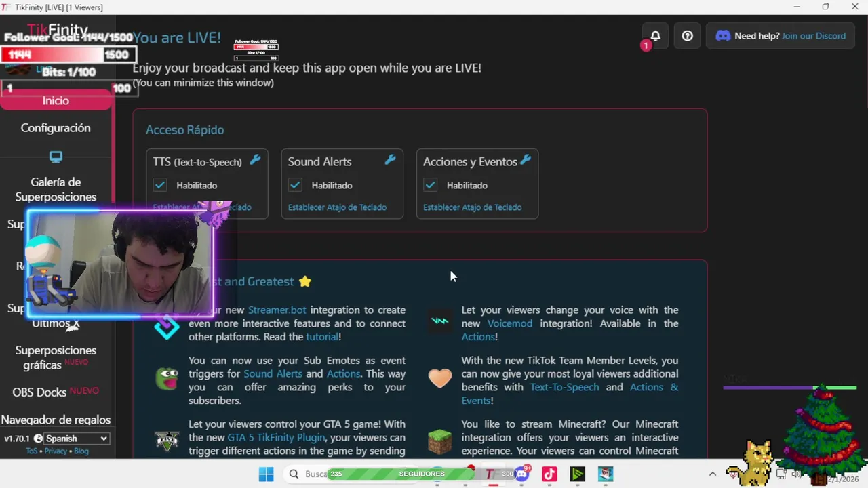The width and height of the screenshot is (868, 488).
Task: Open the Streamer.bot link
Action: 277,310
